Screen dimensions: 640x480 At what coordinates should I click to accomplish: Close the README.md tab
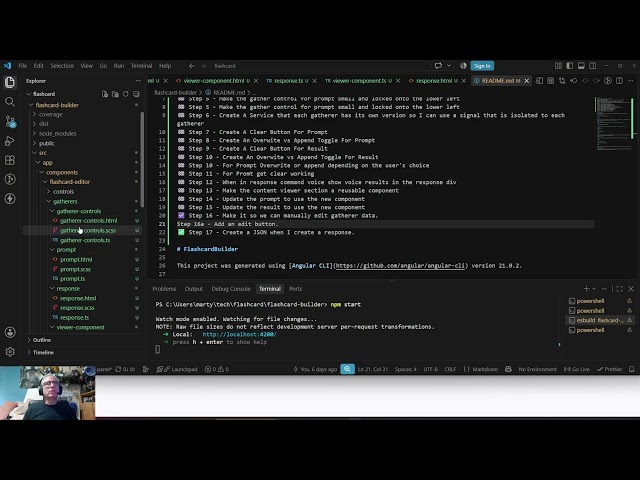tap(527, 81)
